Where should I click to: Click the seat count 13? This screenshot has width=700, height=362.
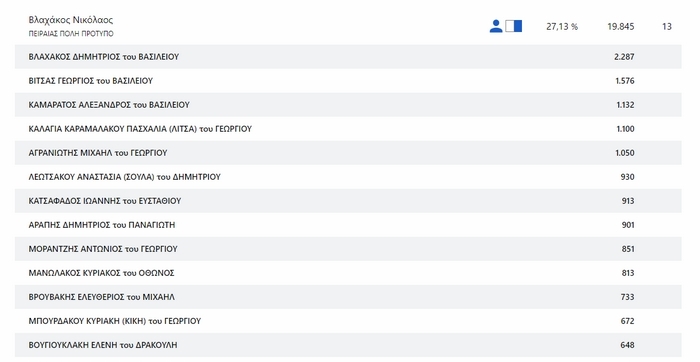click(667, 26)
